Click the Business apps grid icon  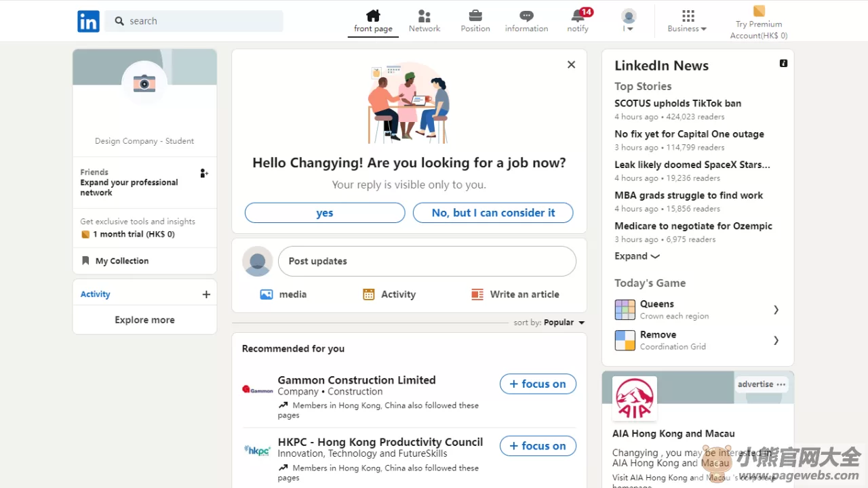pos(688,16)
